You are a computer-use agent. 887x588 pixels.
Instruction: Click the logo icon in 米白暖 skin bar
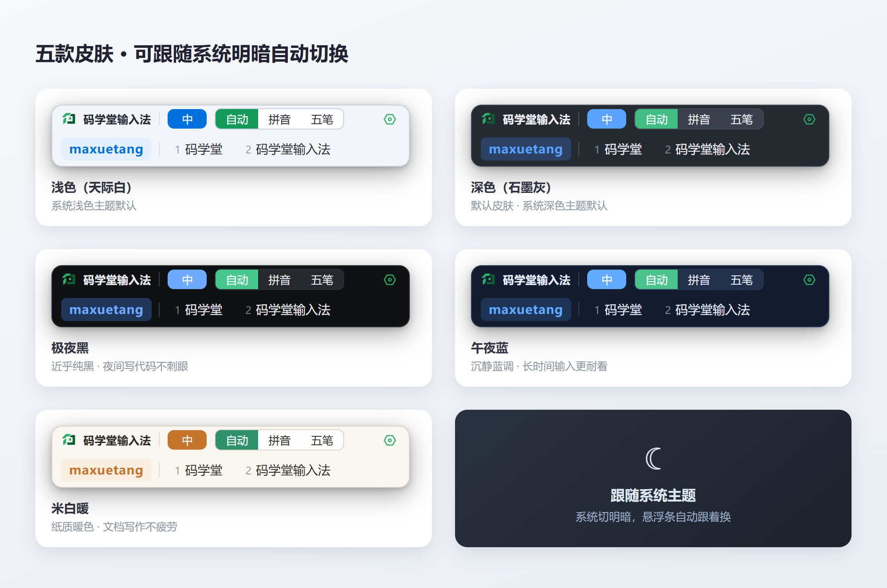69,440
